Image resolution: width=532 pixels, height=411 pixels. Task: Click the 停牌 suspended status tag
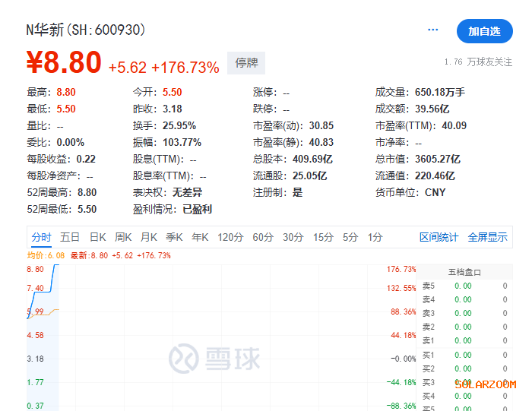tap(246, 63)
